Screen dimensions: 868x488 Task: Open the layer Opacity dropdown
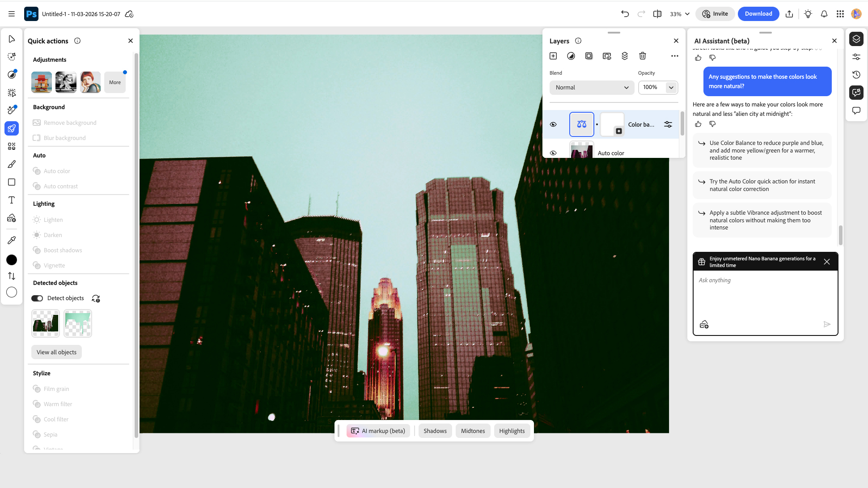pos(658,88)
